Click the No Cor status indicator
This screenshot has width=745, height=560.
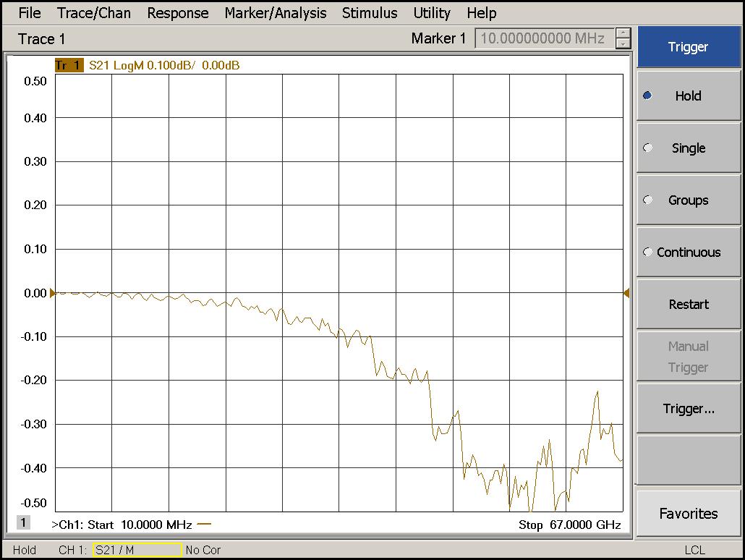tap(203, 550)
